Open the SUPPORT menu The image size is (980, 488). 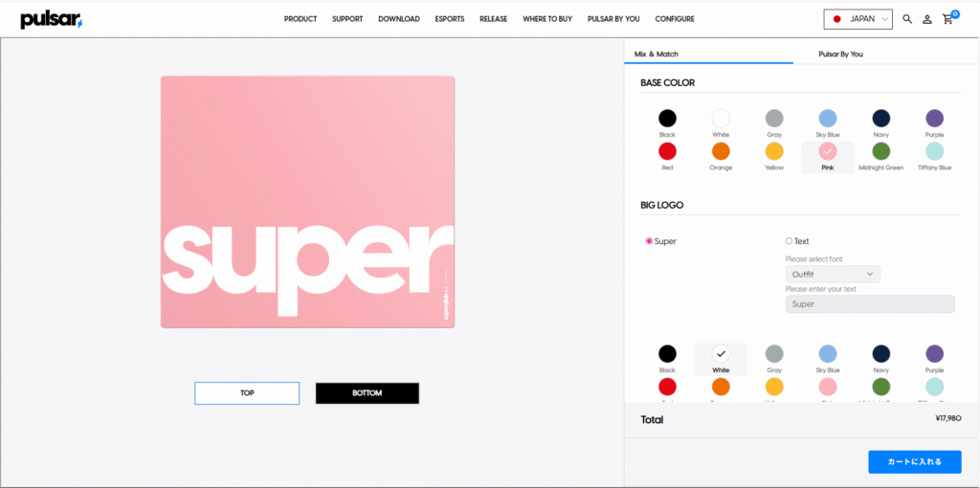pos(347,19)
